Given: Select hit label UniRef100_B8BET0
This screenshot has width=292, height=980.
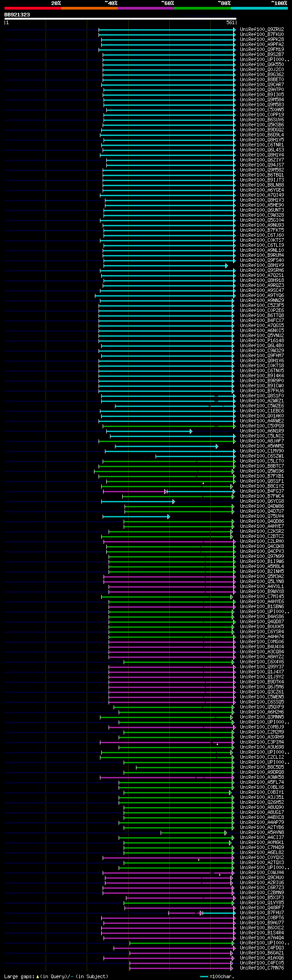Looking at the screenshot, I should pyautogui.click(x=262, y=79).
